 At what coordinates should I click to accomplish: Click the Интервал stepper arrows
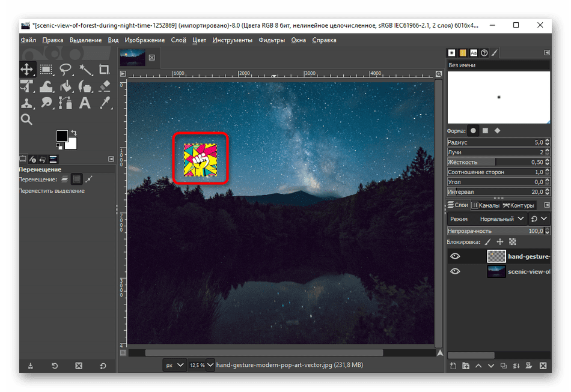point(547,191)
